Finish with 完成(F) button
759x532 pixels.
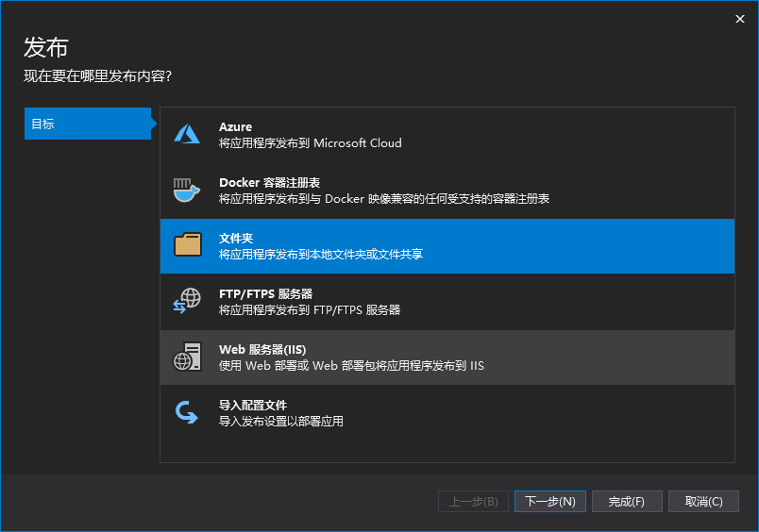pos(627,502)
